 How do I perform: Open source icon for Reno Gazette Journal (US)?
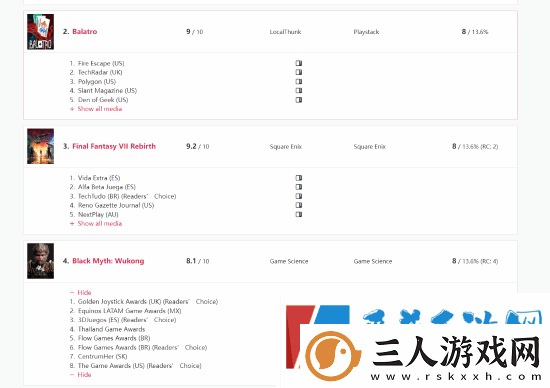click(x=299, y=205)
